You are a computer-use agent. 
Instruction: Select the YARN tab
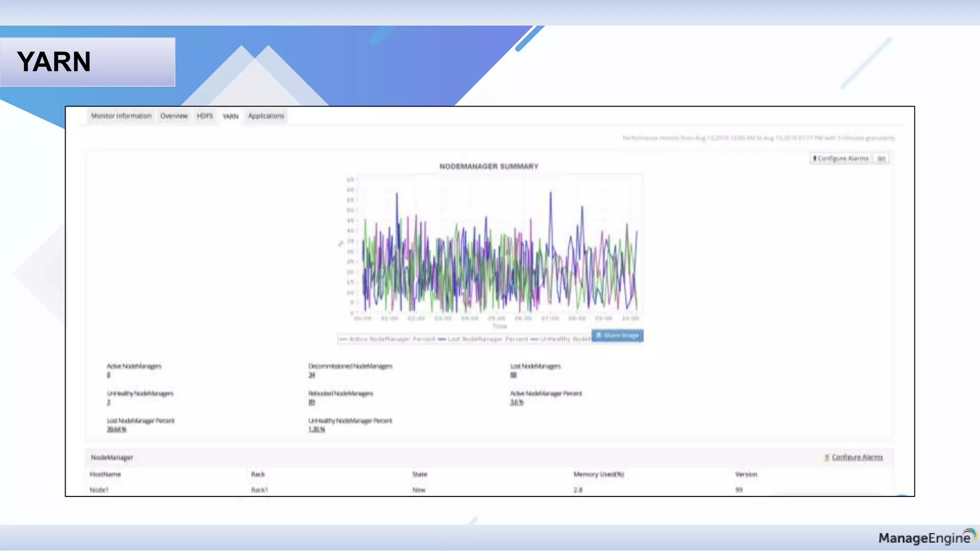pos(230,116)
